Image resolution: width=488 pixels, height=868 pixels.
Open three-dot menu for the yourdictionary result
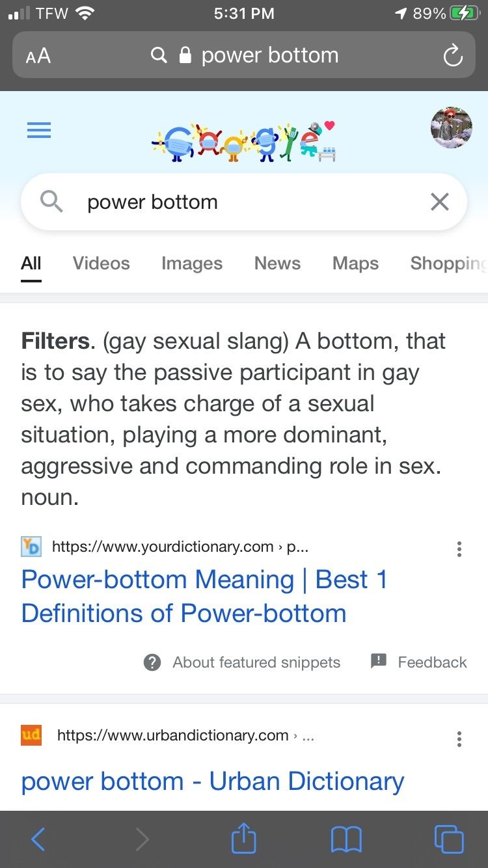pos(459,549)
